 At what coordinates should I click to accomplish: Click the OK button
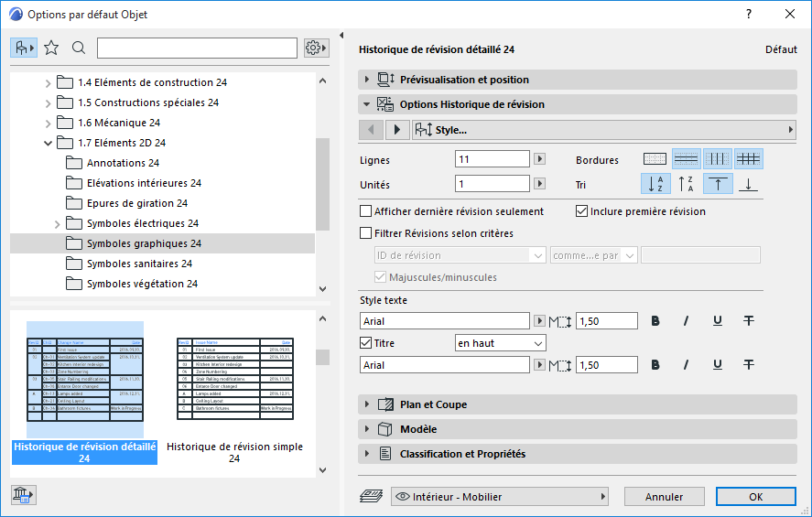point(755,497)
